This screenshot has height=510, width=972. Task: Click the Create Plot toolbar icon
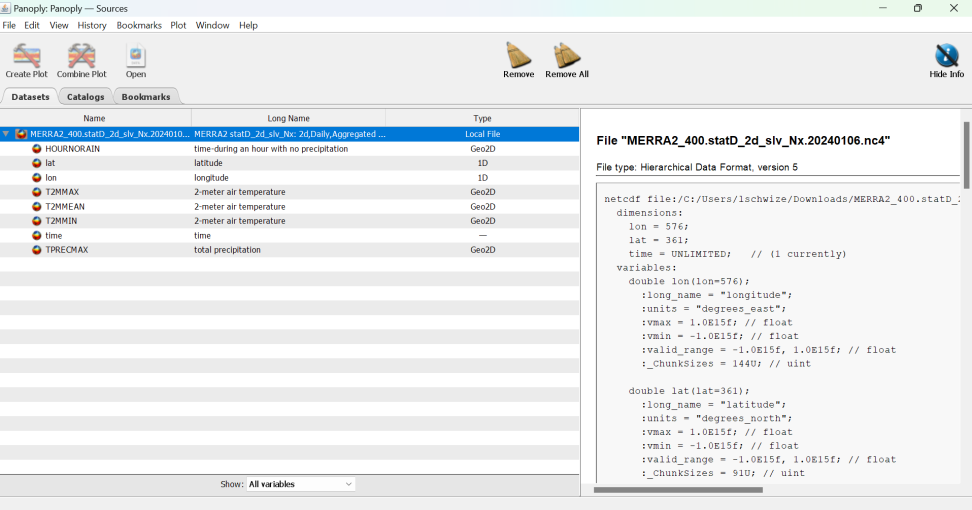(x=27, y=56)
